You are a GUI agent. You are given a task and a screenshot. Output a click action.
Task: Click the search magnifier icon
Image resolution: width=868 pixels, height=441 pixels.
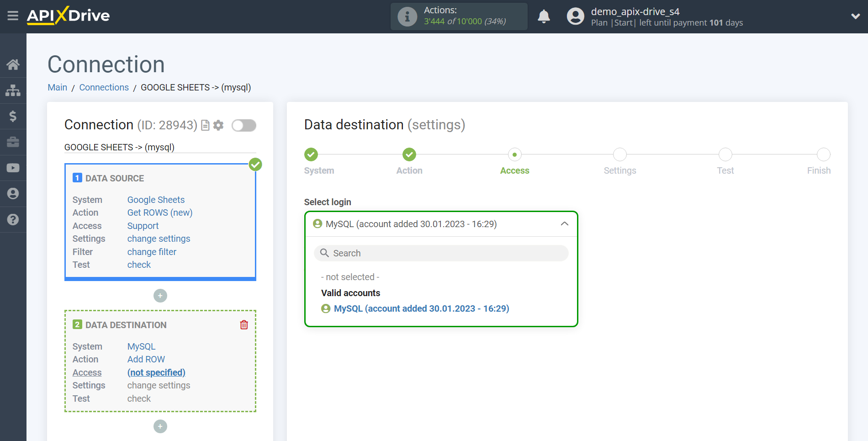click(x=324, y=253)
